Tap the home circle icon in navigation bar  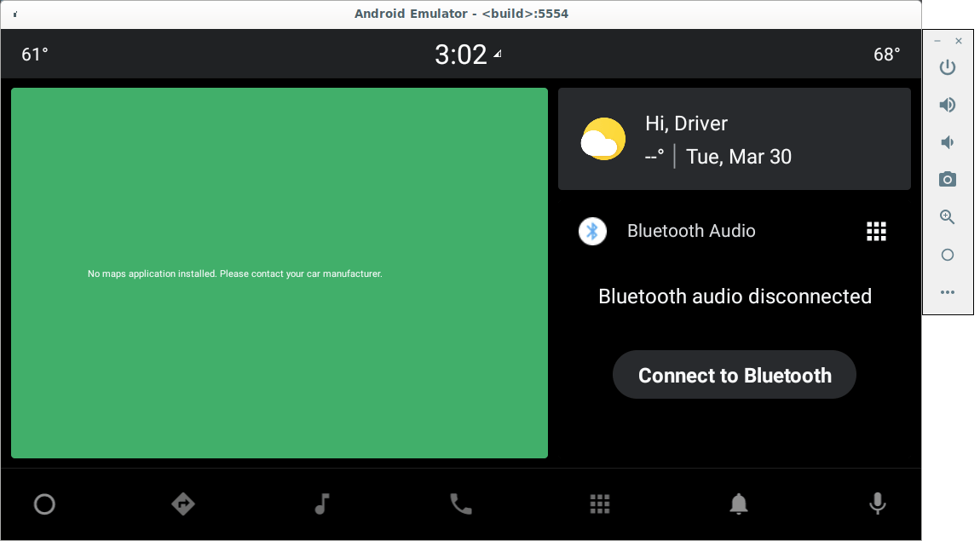pyautogui.click(x=44, y=504)
